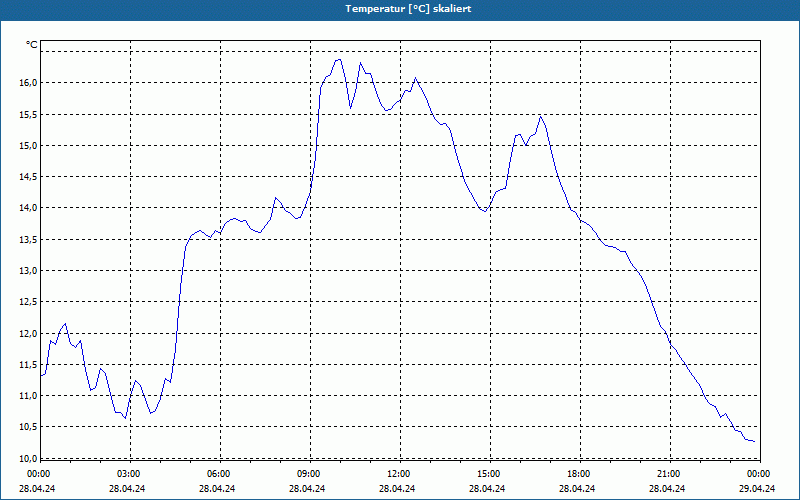Select the '11,0' y-axis label

(29, 395)
